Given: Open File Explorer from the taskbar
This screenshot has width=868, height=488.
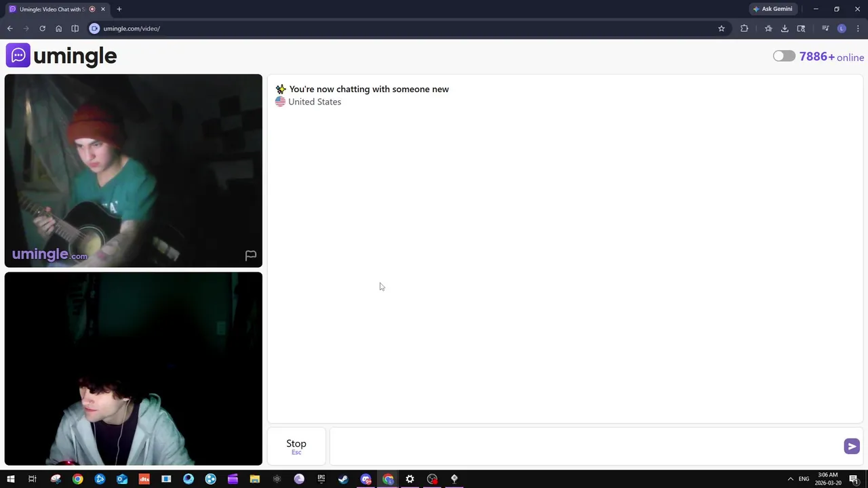Looking at the screenshot, I should pos(255,479).
